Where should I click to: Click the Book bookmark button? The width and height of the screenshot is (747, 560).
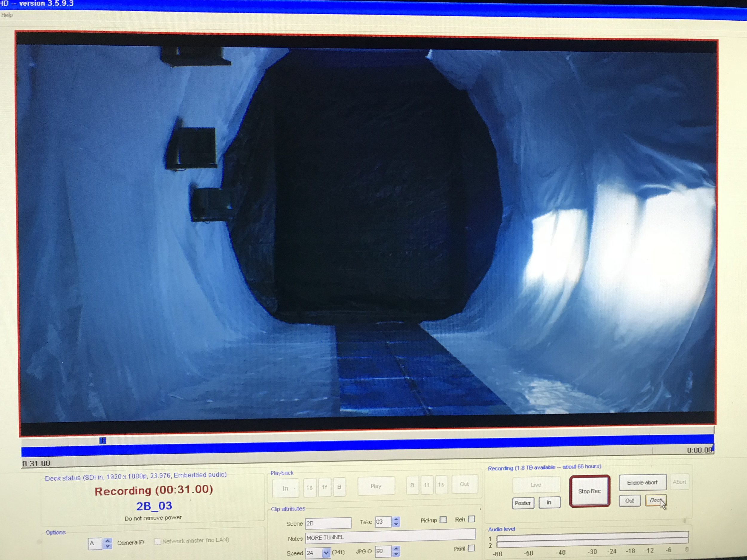click(x=655, y=500)
